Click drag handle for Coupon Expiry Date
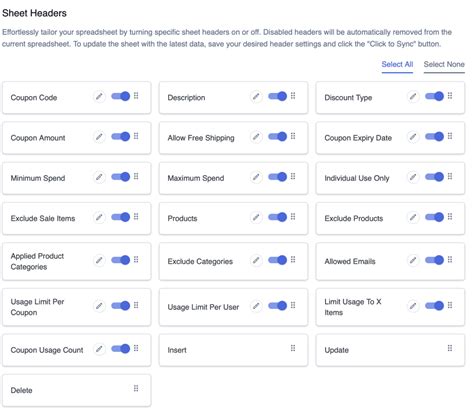 [x=450, y=136]
